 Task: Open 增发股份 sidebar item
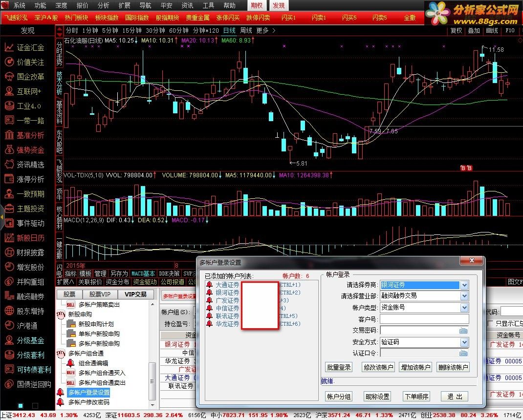click(24, 267)
